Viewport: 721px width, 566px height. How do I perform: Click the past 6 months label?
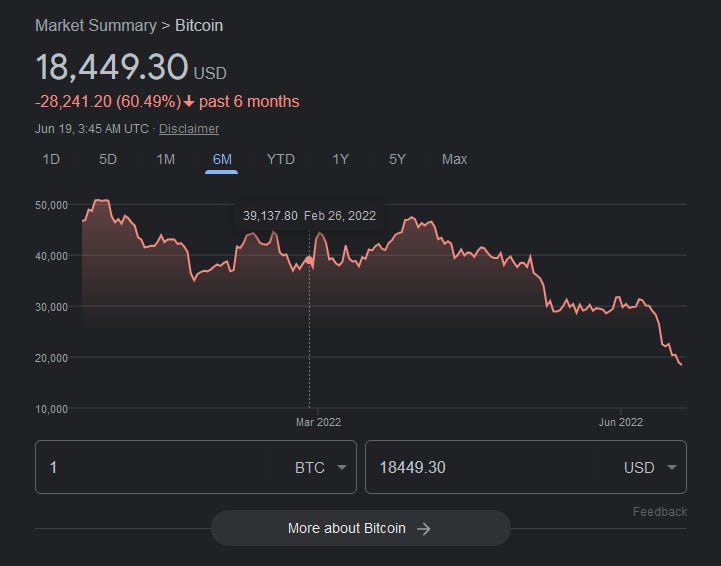249,102
